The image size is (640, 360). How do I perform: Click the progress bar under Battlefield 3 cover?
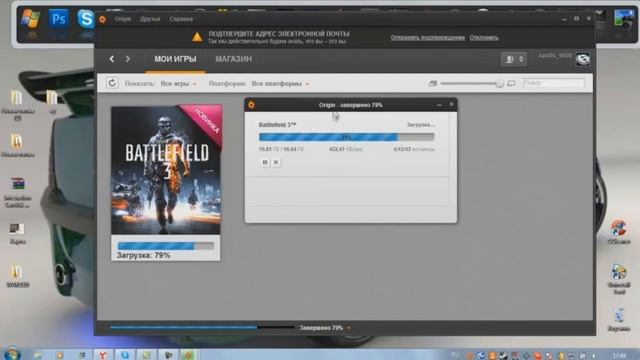[166, 246]
